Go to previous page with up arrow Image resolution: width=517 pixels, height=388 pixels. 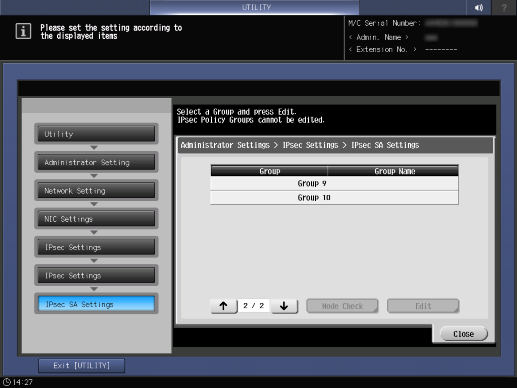[223, 306]
